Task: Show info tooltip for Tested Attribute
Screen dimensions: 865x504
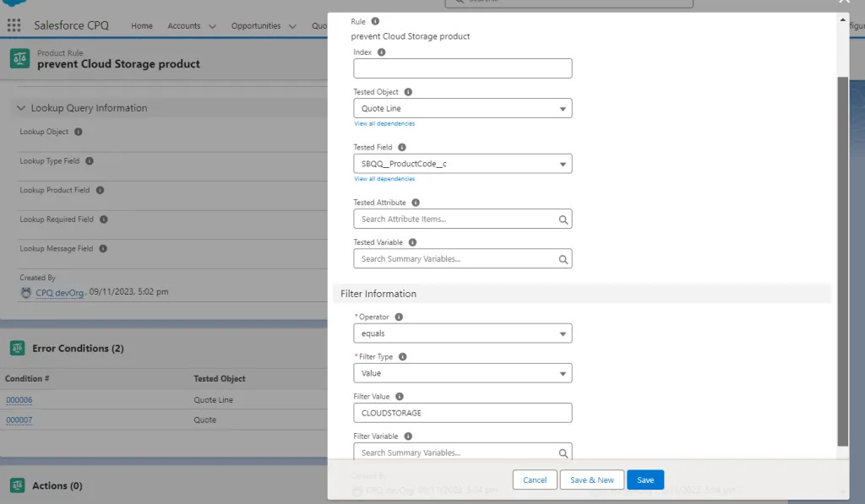Action: pos(416,203)
